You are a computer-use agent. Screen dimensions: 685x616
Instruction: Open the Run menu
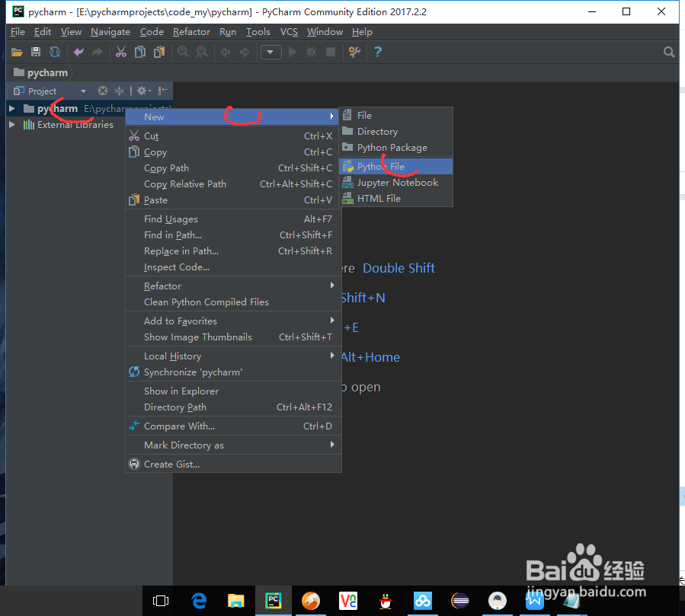[x=228, y=32]
